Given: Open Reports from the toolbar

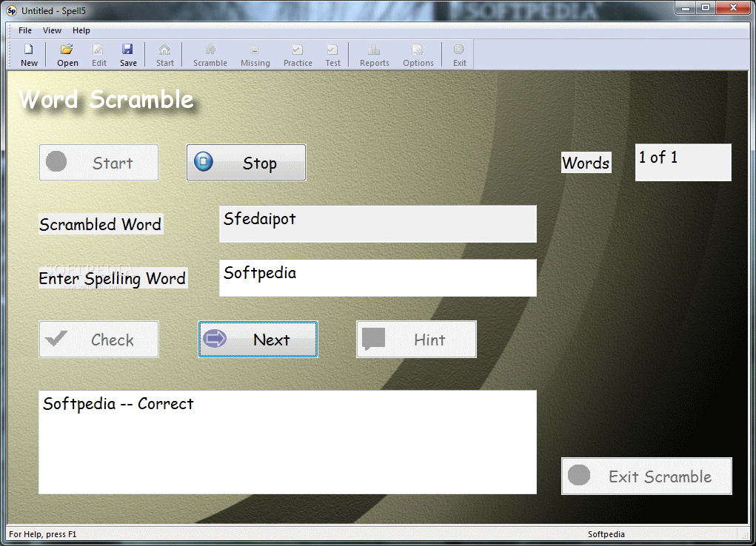Looking at the screenshot, I should [x=374, y=55].
